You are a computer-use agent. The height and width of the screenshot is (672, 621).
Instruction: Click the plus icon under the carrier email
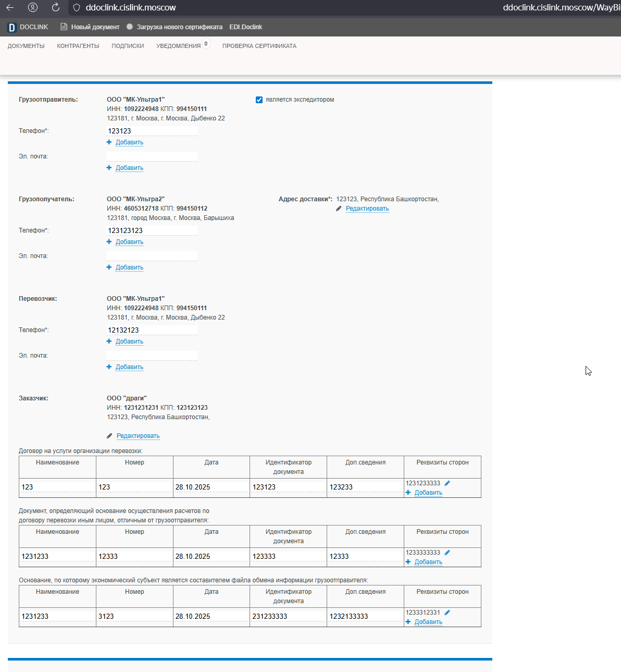109,367
